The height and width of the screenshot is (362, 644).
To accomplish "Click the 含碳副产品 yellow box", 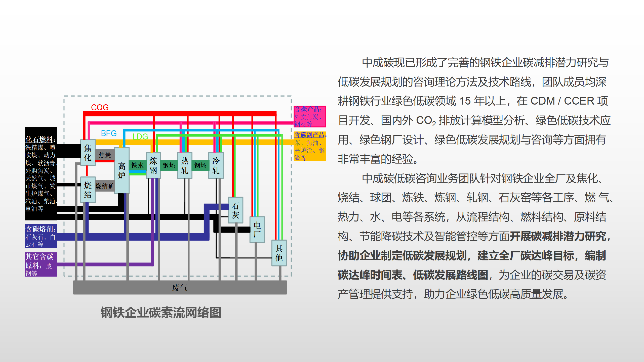I will coord(310,146).
